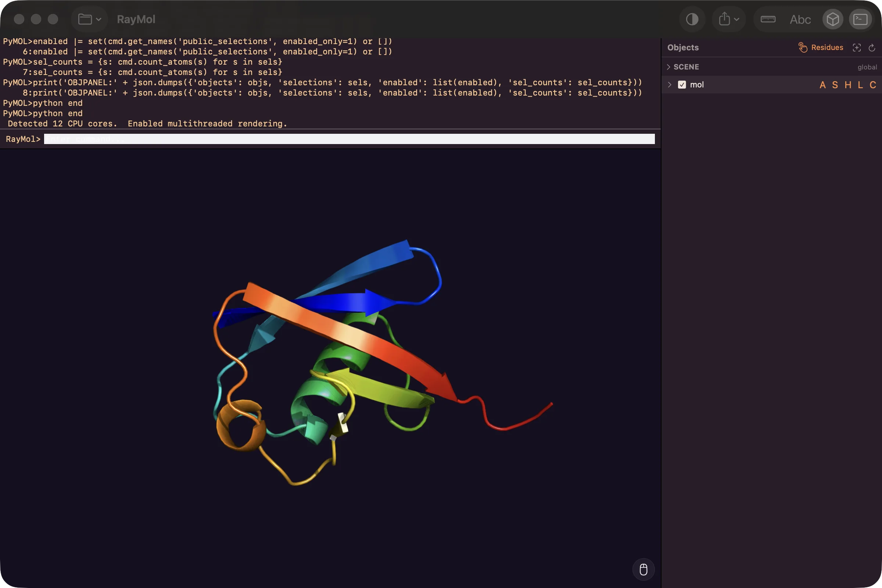Click the 3D cube view icon
The image size is (882, 588).
click(x=832, y=19)
